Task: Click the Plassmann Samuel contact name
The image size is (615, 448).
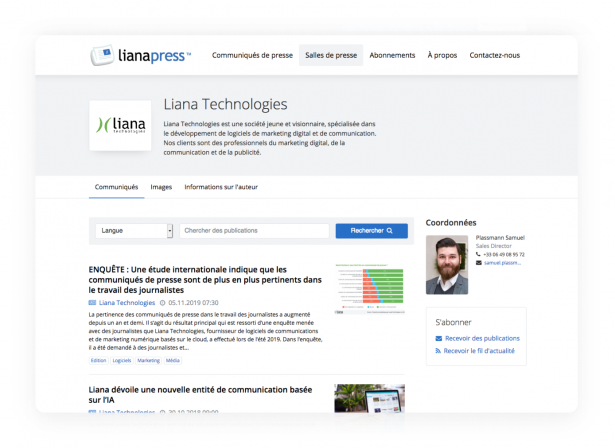Action: pos(500,238)
